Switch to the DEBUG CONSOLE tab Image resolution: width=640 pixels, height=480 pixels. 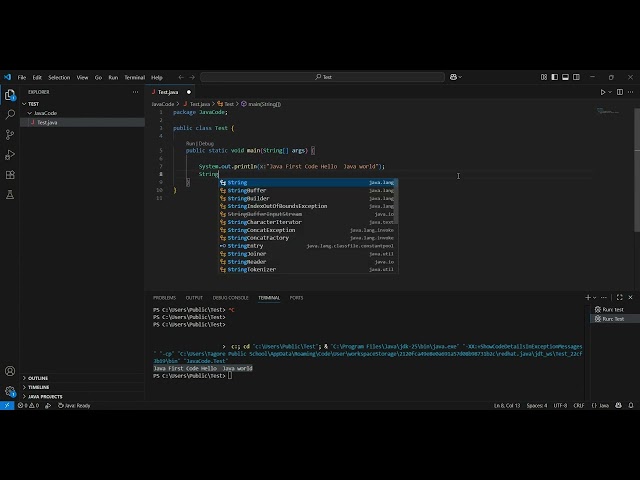231,298
